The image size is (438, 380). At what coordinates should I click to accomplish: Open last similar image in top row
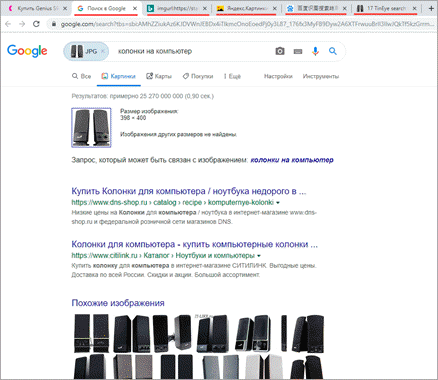308,333
